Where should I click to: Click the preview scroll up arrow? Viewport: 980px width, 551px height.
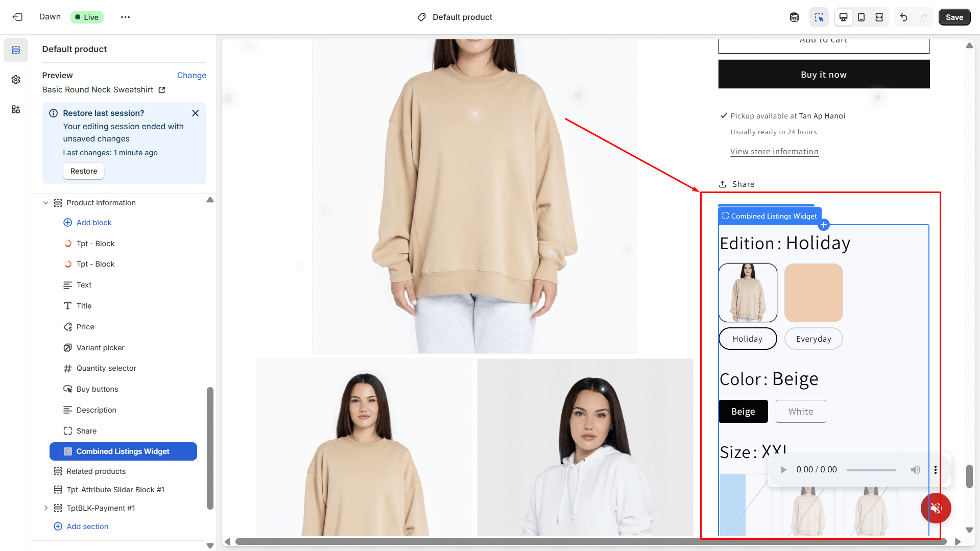coord(969,45)
